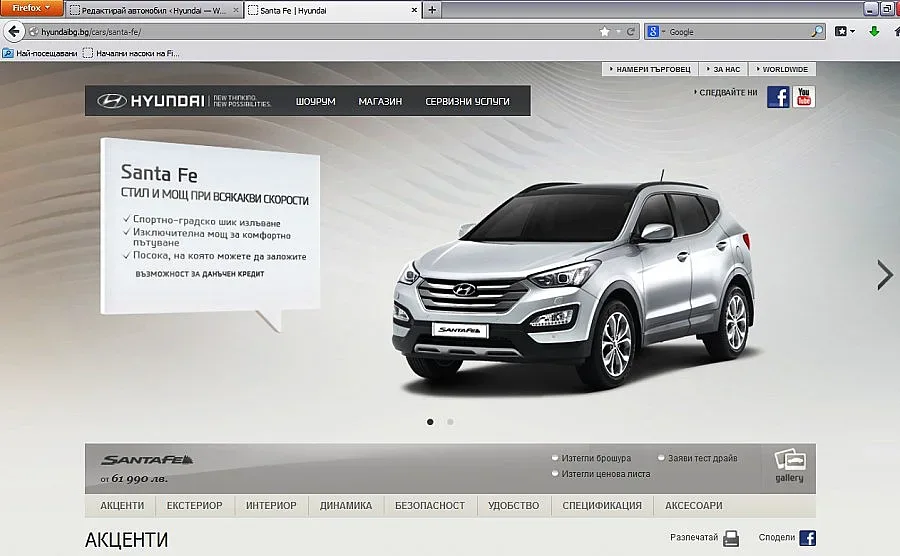Expand the Worldwide dropdown
This screenshot has width=900, height=556.
(x=783, y=69)
